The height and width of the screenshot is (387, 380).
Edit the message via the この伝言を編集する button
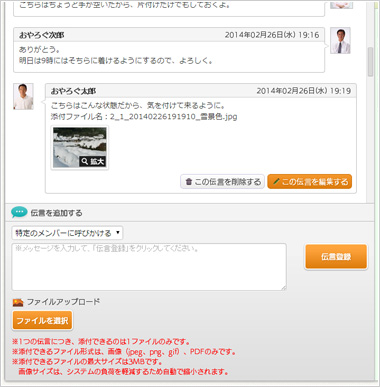coord(310,182)
